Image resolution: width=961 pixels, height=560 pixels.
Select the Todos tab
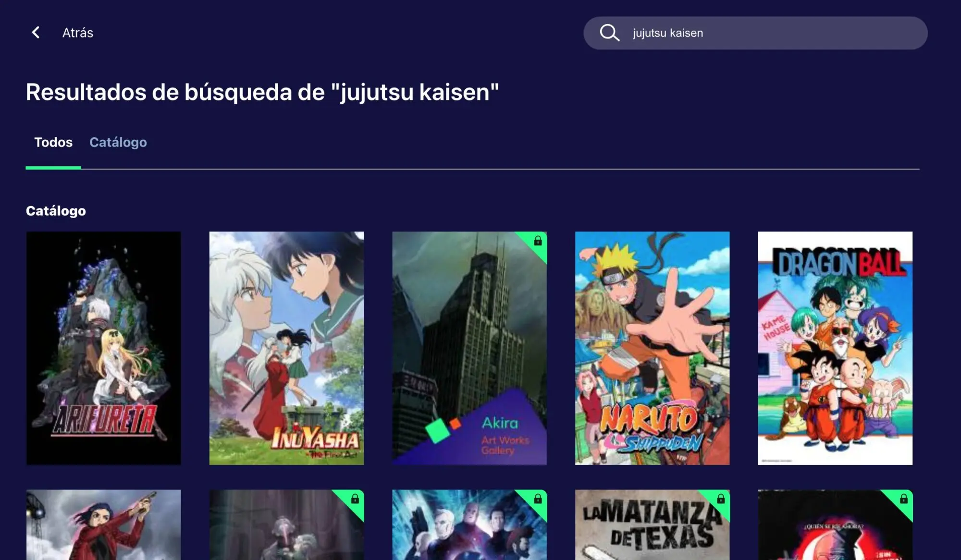click(x=53, y=142)
